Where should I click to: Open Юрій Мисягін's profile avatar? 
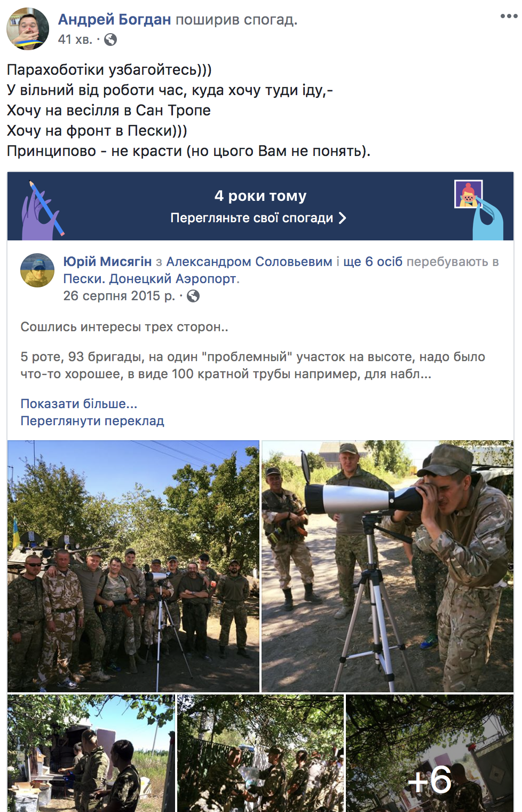[x=37, y=270]
